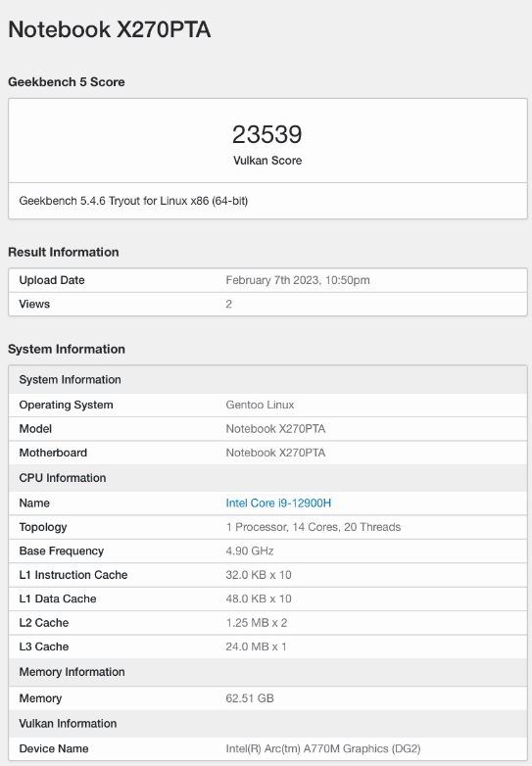Click the Geekbench 5 Score heading
532x766 pixels.
(67, 81)
